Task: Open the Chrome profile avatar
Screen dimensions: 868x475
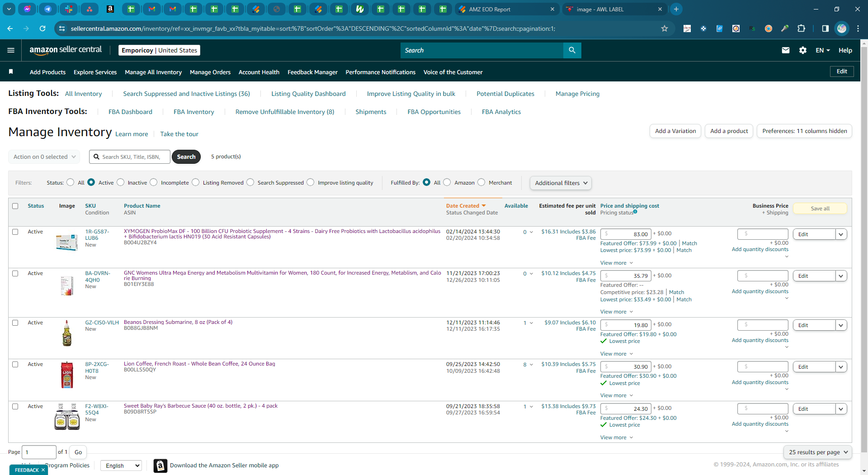Action: pyautogui.click(x=842, y=28)
